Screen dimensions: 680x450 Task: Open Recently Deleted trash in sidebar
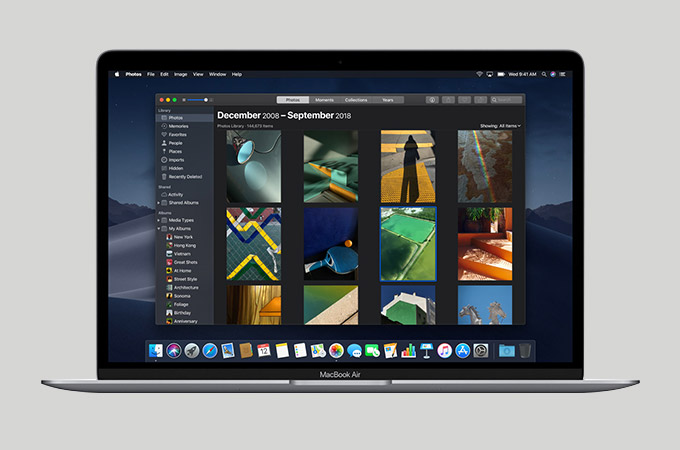pyautogui.click(x=182, y=177)
